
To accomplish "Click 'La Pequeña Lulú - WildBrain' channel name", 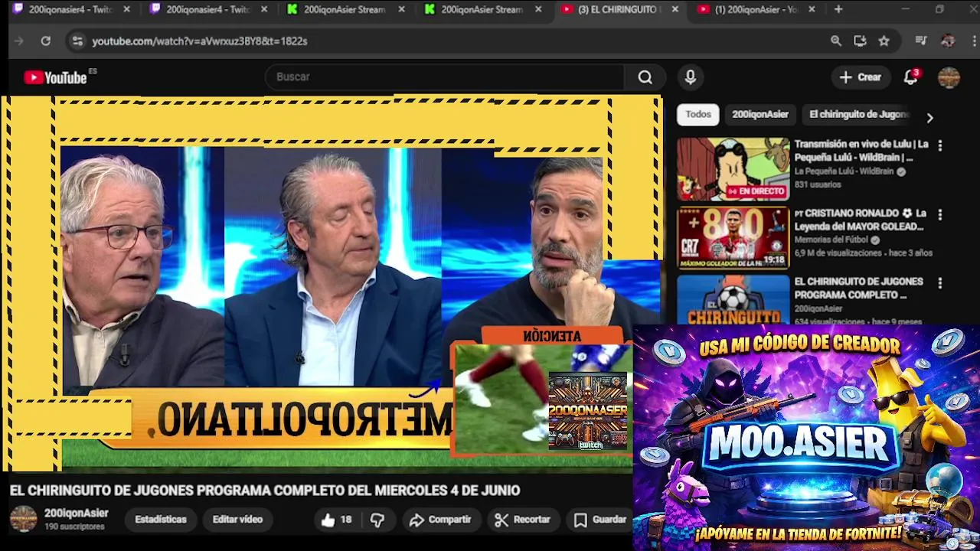I will point(844,171).
